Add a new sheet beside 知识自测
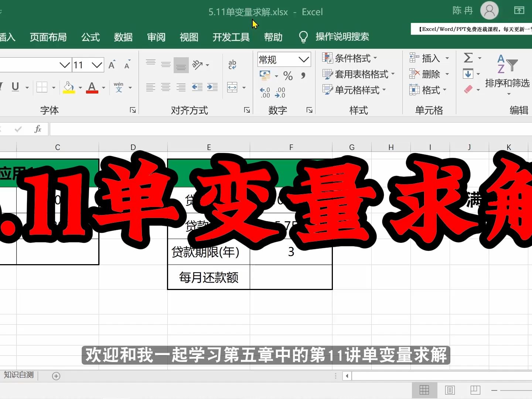The width and height of the screenshot is (532, 399). pos(56,376)
